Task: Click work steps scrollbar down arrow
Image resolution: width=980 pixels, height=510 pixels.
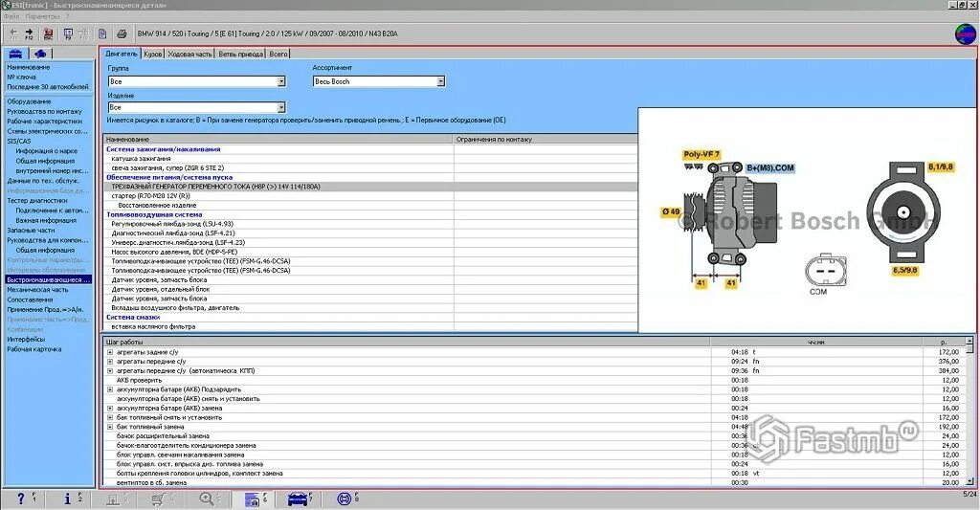Action: click(x=969, y=481)
